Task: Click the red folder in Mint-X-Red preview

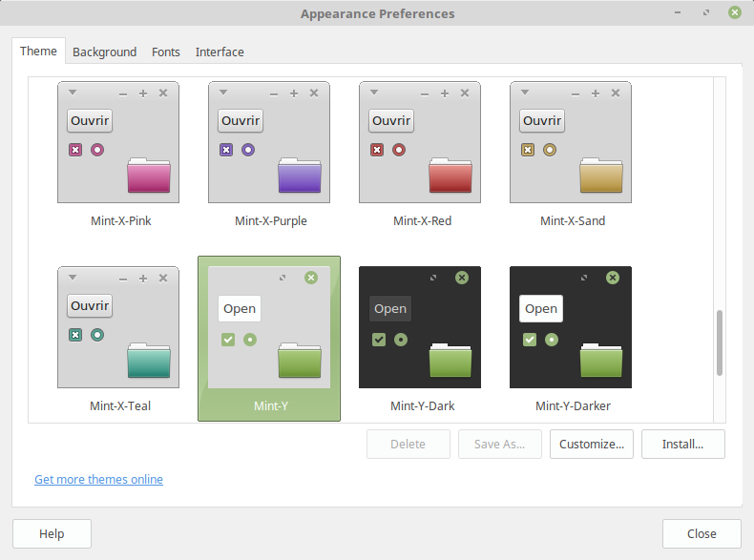Action: click(x=450, y=176)
